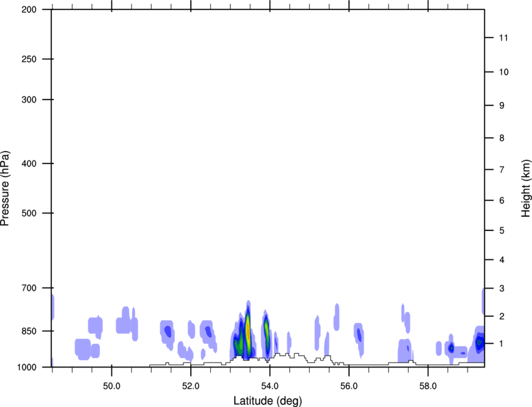Click the dark blue contour near 58.6 latitude
Screen dimensions: 532x407
click(x=451, y=348)
